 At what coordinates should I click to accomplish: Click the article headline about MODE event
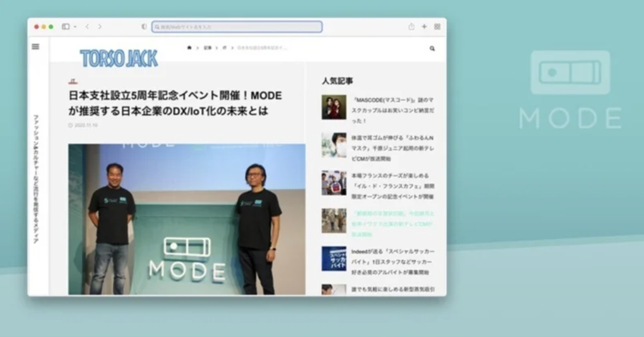click(175, 103)
